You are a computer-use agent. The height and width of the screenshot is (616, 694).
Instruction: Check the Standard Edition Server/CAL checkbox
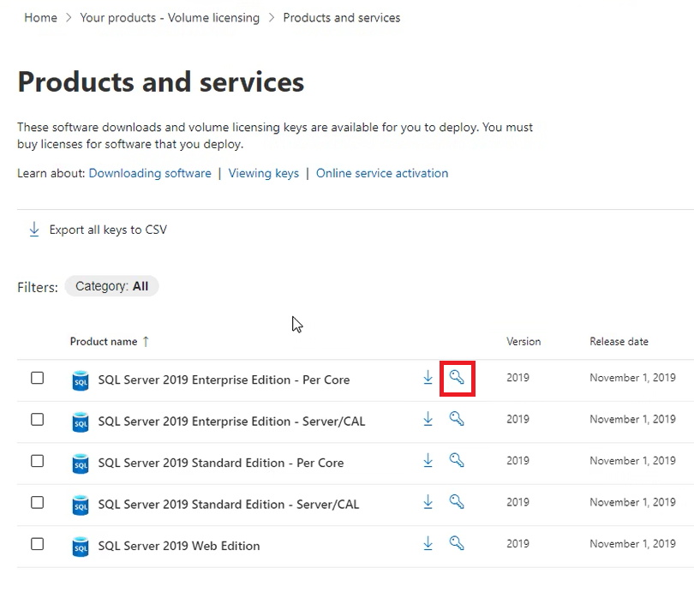click(x=37, y=502)
